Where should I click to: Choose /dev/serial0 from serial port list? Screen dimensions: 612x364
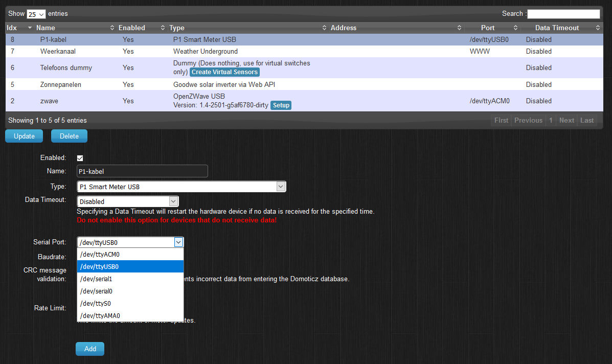[130, 291]
